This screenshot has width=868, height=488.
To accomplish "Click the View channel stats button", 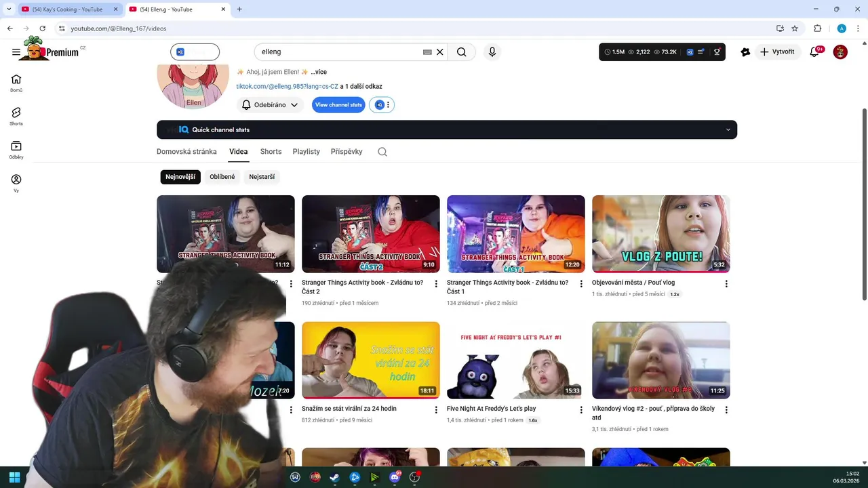I will 338,105.
